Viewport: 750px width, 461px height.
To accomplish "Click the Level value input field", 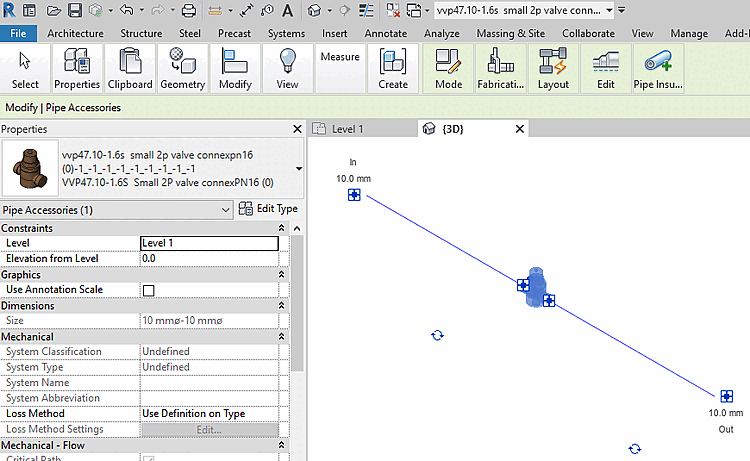I will 210,243.
